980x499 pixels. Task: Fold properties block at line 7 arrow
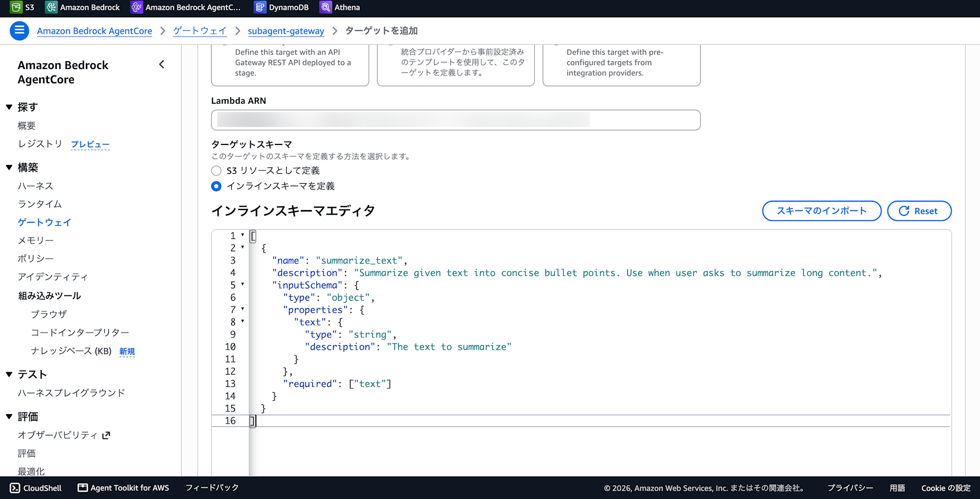click(243, 309)
